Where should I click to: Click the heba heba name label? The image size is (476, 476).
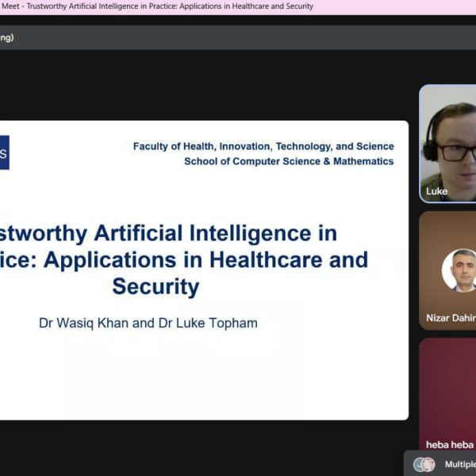click(x=449, y=445)
